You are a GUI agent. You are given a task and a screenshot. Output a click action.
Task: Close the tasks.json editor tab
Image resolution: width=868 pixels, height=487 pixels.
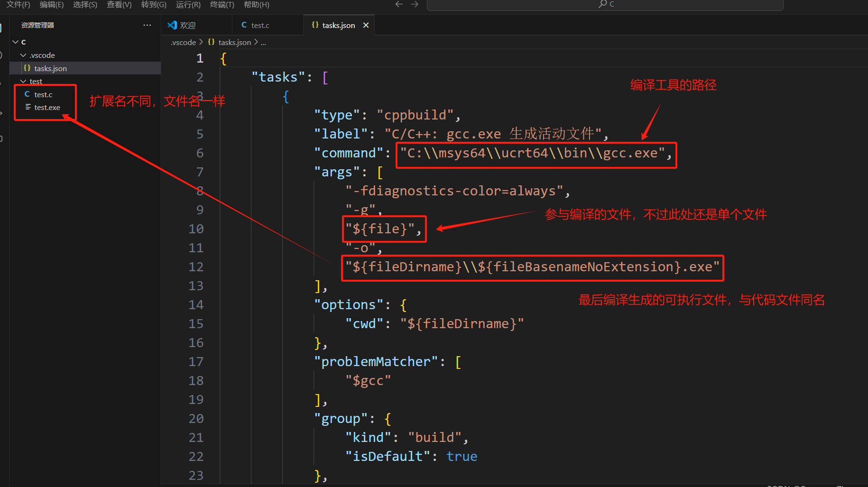tap(366, 25)
